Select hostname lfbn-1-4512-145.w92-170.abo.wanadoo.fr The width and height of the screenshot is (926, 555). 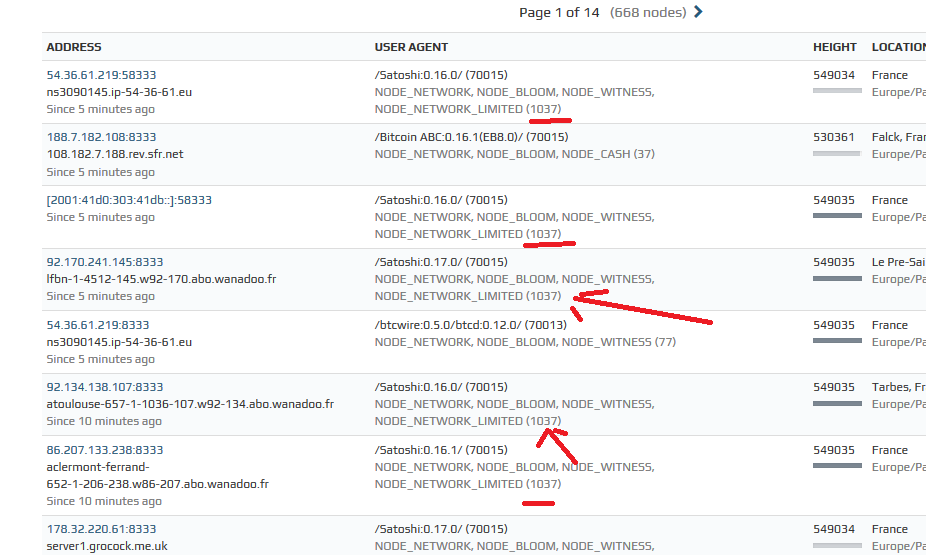(x=161, y=279)
